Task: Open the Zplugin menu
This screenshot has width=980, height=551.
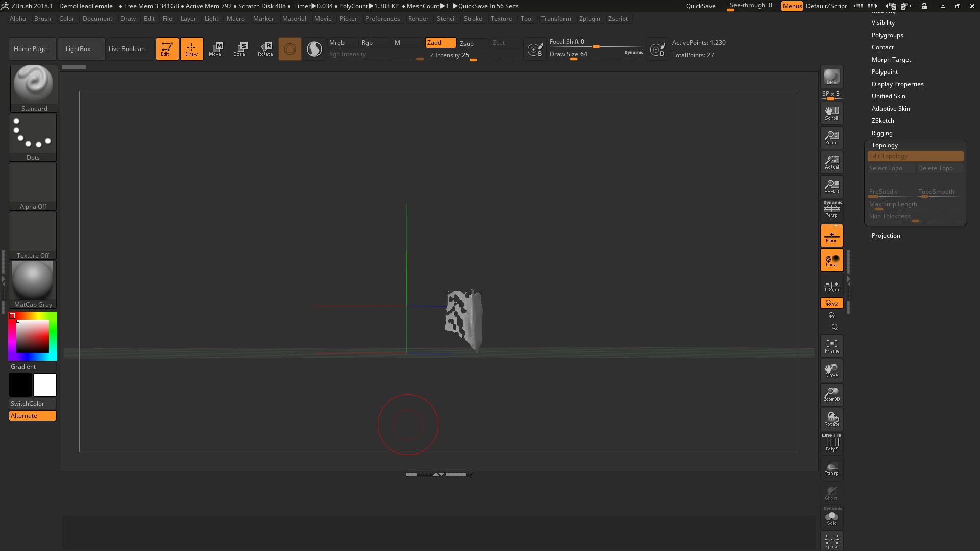Action: coord(590,19)
